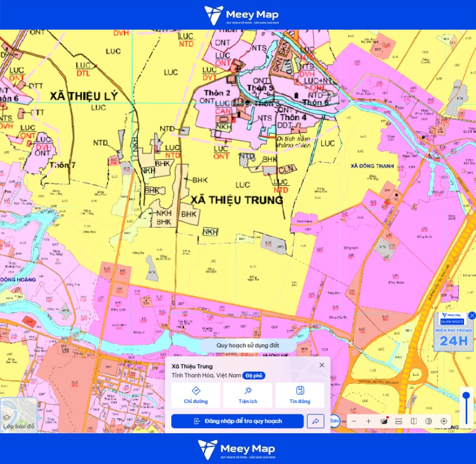476x464 pixels.
Task: Toggle the globe map style icon
Action: pos(429,421)
